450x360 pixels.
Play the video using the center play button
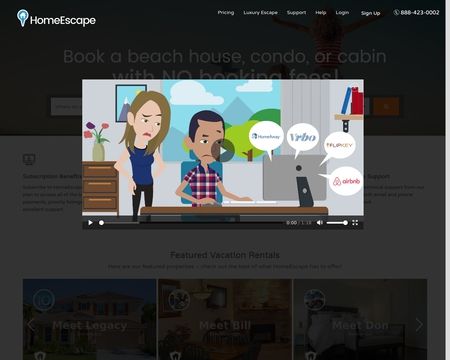(x=223, y=151)
